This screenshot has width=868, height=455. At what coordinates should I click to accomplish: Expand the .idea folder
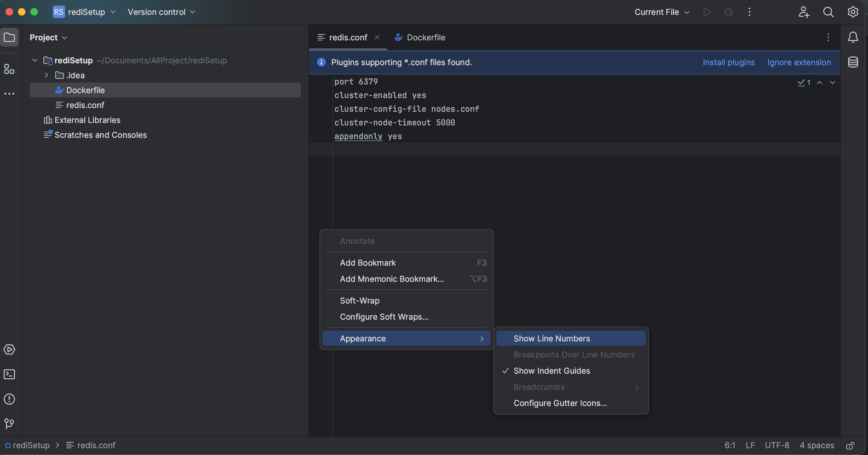coord(47,75)
